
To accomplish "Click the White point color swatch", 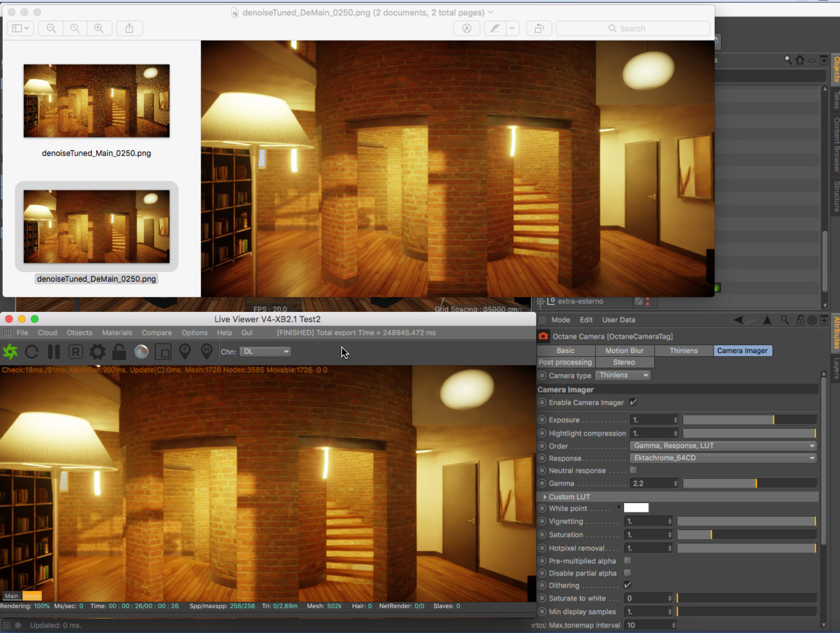I will click(636, 508).
